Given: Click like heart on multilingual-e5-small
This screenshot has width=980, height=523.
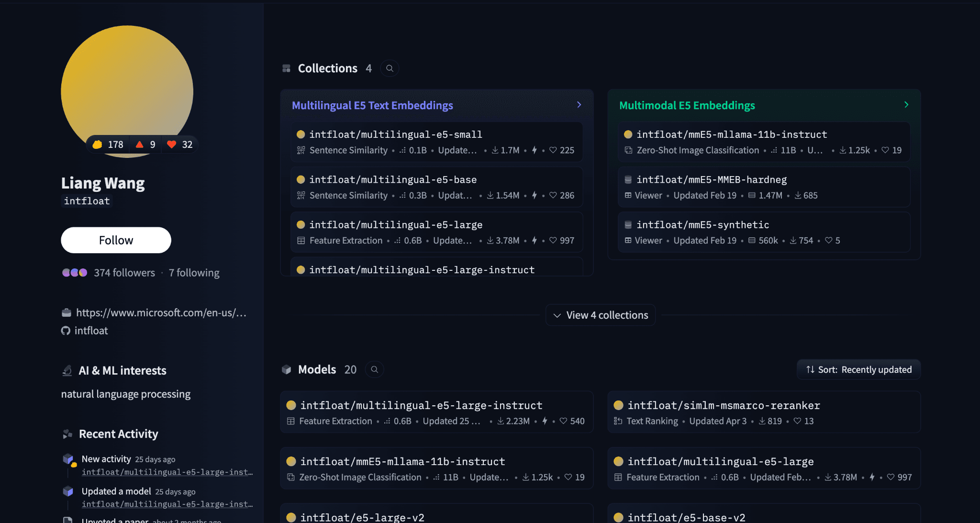Looking at the screenshot, I should (553, 150).
